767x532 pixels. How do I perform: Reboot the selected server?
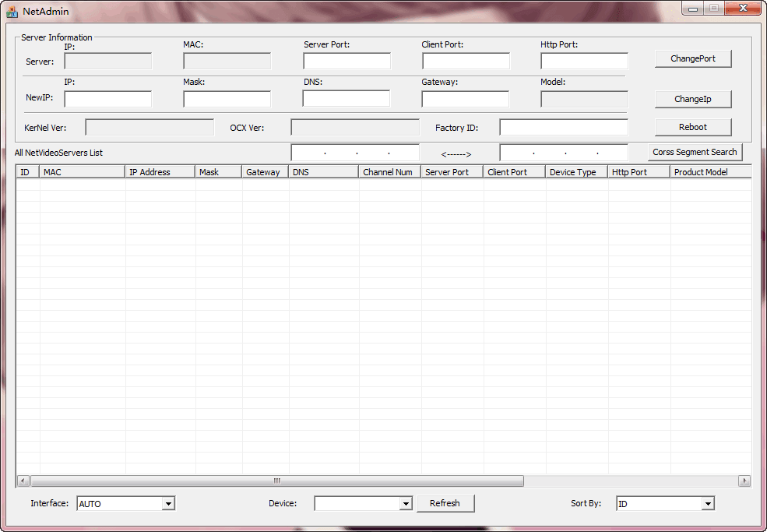pos(692,127)
